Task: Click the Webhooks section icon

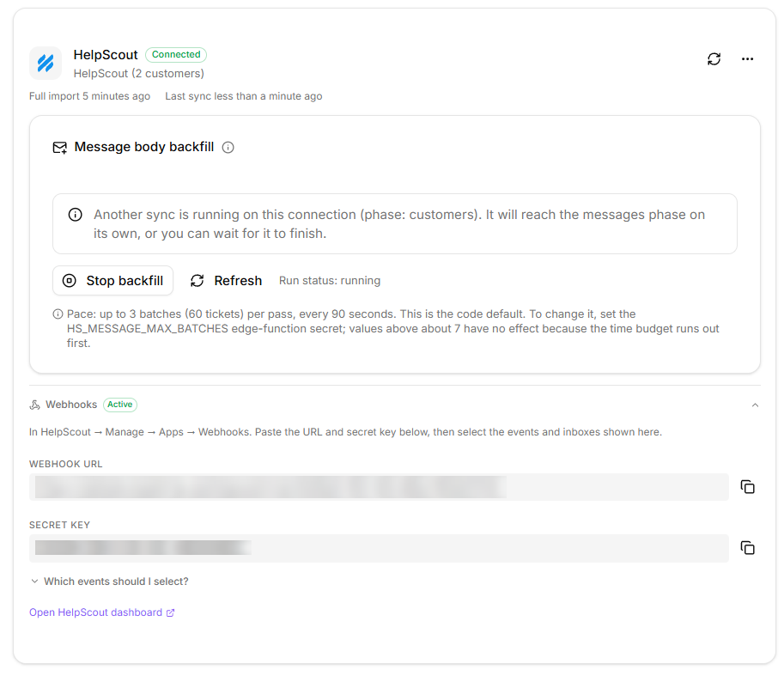Action: 34,405
